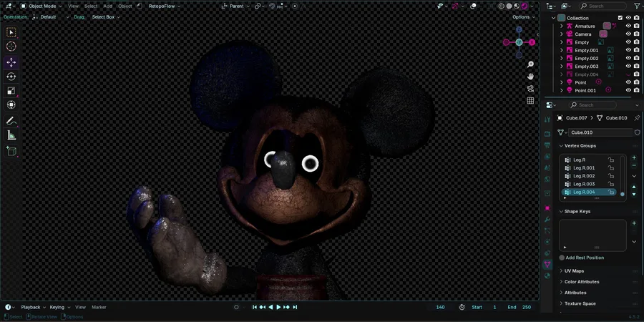Pick the Add Cube tool
The image size is (644, 322).
(x=11, y=151)
